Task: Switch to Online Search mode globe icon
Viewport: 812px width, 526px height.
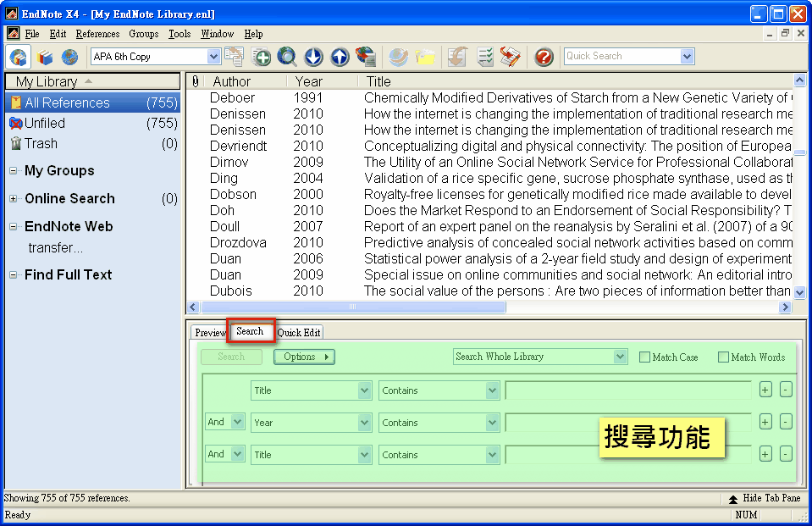Action: [69, 57]
